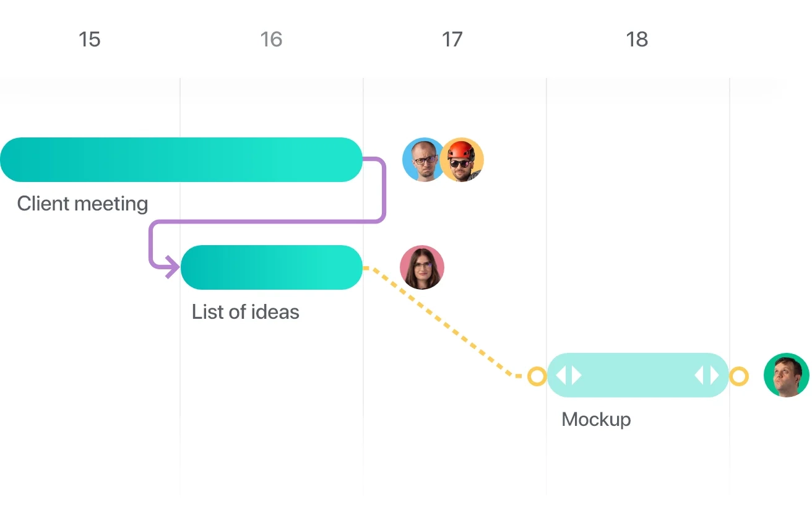This screenshot has height=520, width=812.
Task: Select day 18 in the date header
Action: (637, 40)
